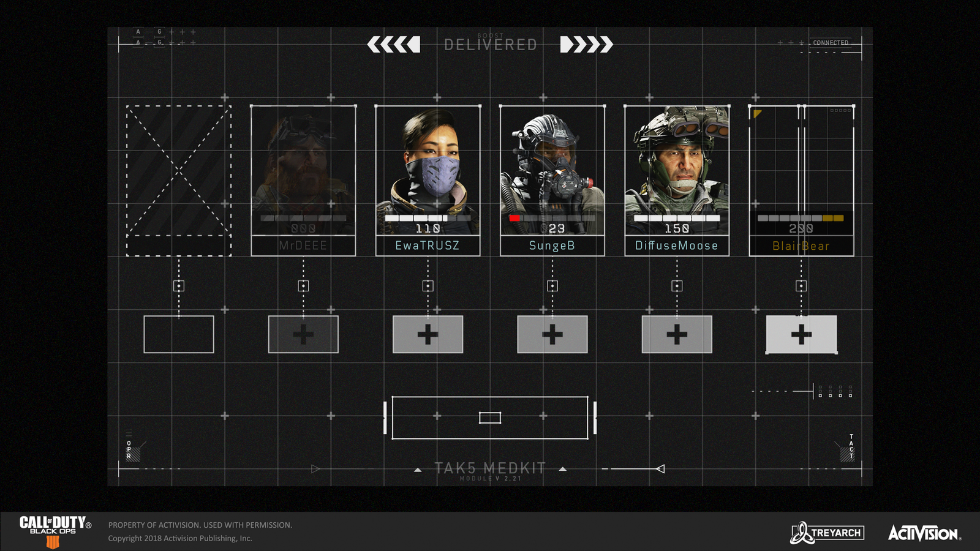This screenshot has height=551, width=980.
Task: Click the medkit plus icon under DiffuseMoose
Action: tap(677, 334)
